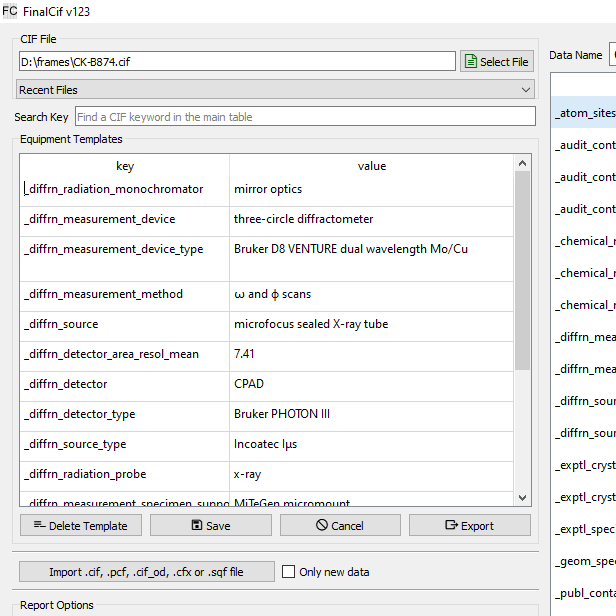Toggle the Only new data checkbox
The image size is (616, 616).
coord(289,572)
